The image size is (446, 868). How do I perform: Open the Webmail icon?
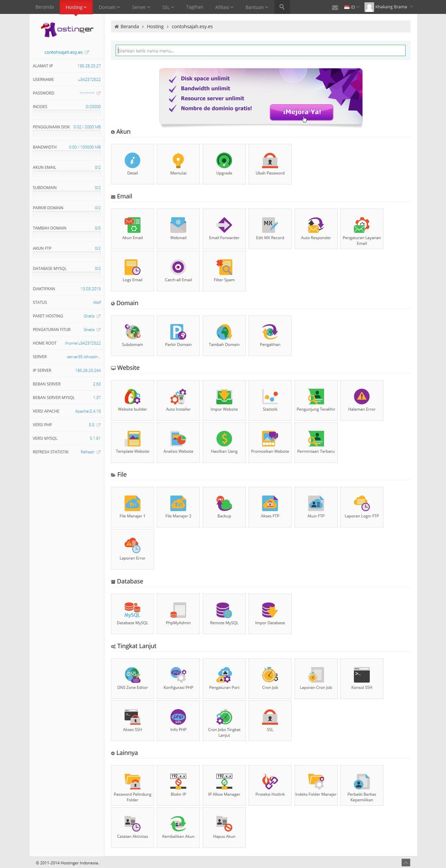coord(178,228)
